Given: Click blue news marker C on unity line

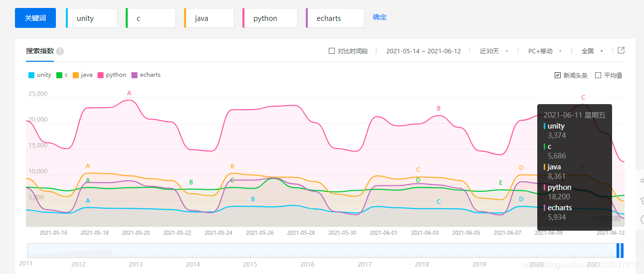Looking at the screenshot, I should pos(438,202).
